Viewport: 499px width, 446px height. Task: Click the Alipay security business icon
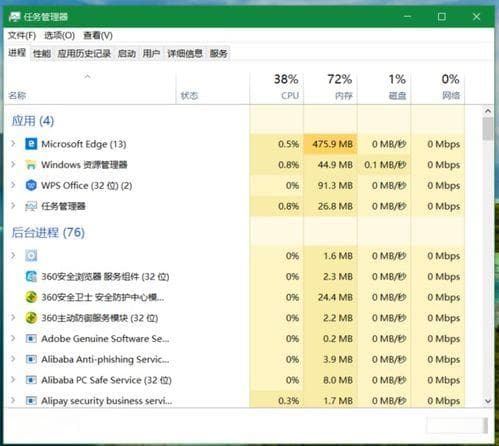pyautogui.click(x=31, y=401)
